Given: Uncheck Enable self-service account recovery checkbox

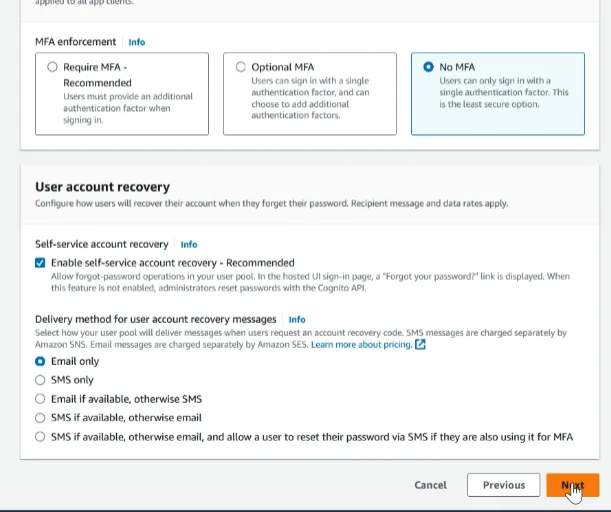Looking at the screenshot, I should tap(40, 263).
